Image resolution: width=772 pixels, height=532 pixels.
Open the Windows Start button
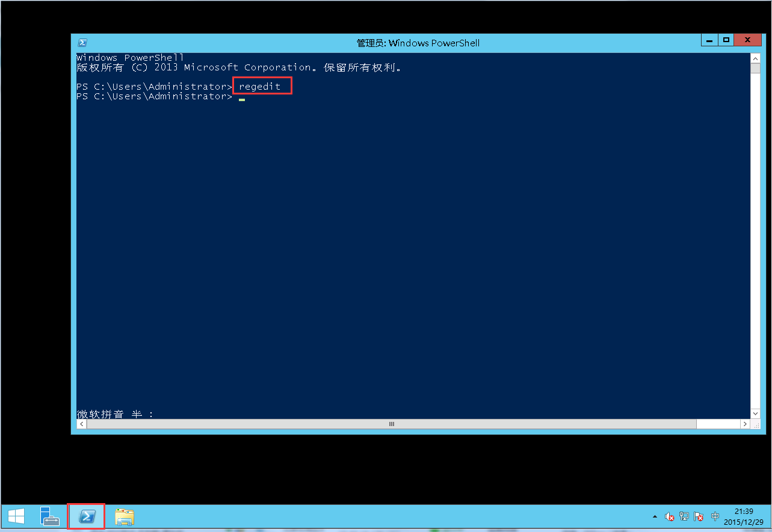tap(16, 516)
